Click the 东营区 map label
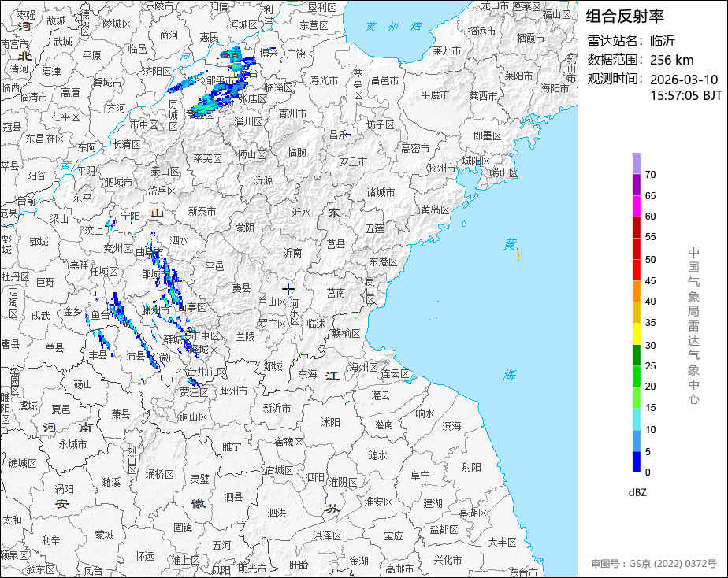The height and width of the screenshot is (578, 728). pyautogui.click(x=314, y=25)
